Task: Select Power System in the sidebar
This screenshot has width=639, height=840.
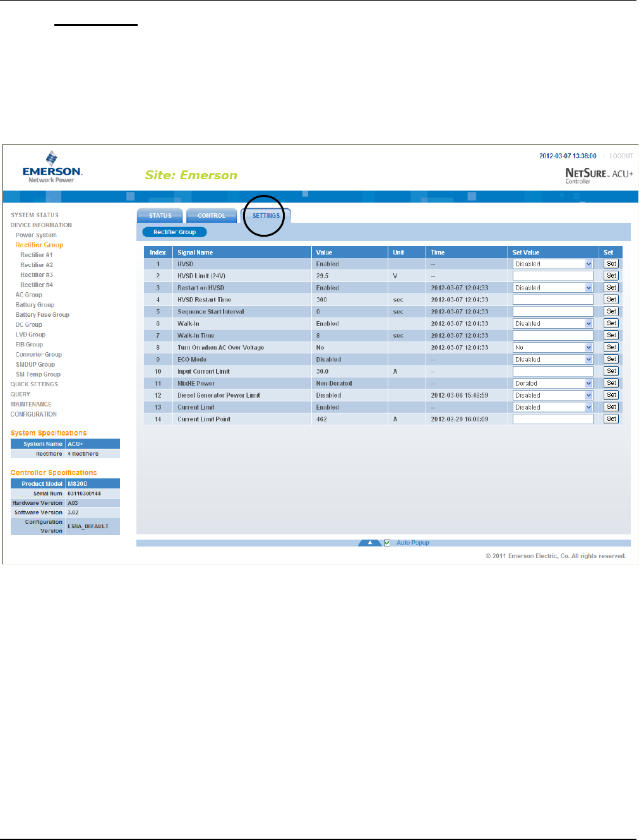Action: [36, 235]
